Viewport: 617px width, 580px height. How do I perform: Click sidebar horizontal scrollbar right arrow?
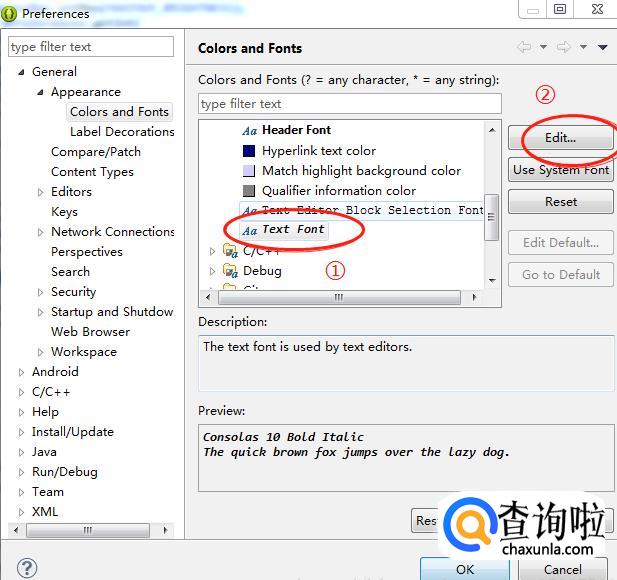[166, 530]
